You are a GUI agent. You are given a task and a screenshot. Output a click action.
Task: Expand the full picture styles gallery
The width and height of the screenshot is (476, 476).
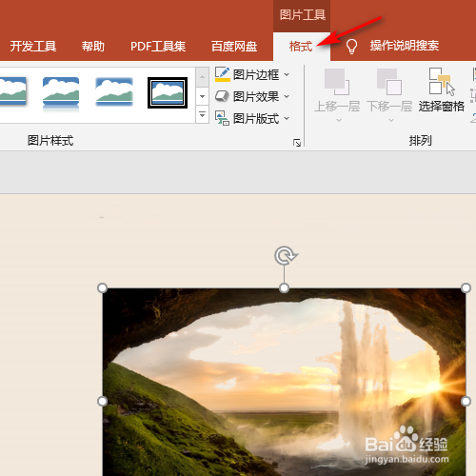point(202,114)
